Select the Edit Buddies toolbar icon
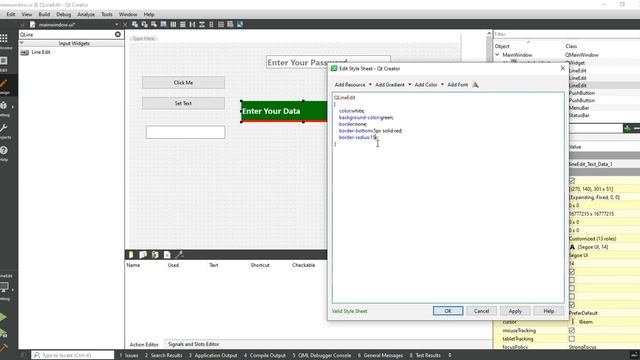This screenshot has width=640, height=360. tap(153, 24)
